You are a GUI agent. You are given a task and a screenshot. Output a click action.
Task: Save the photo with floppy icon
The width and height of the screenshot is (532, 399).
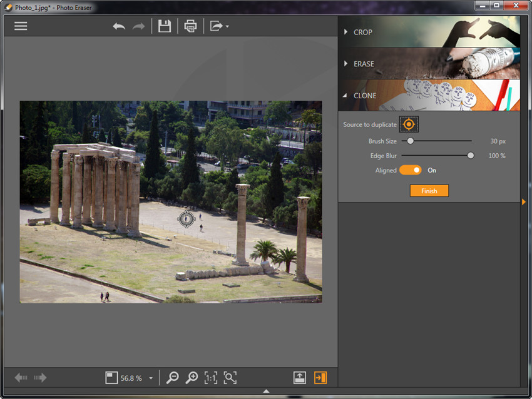(165, 26)
